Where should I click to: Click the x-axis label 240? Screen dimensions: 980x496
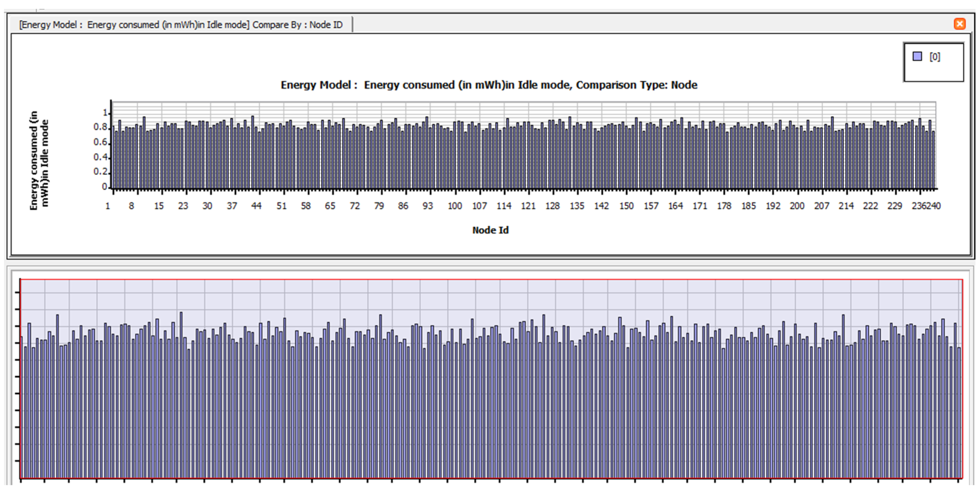[x=934, y=206]
